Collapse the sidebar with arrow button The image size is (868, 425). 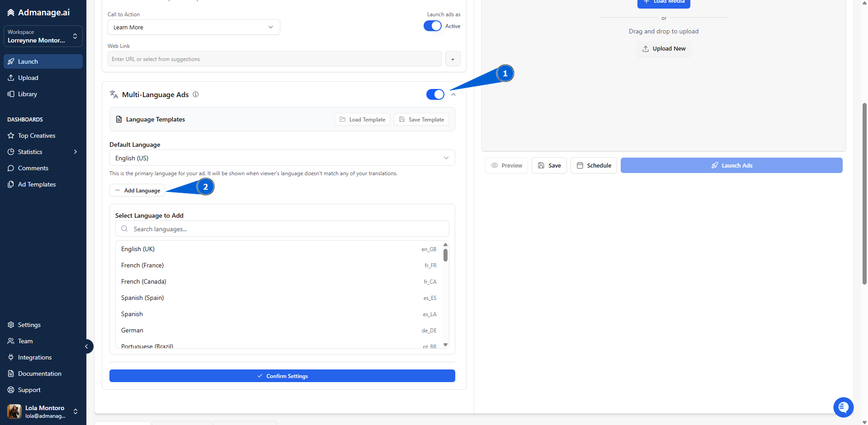point(86,346)
